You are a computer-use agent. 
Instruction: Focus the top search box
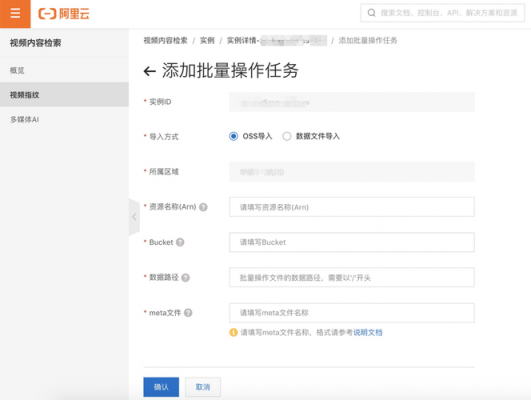point(442,13)
